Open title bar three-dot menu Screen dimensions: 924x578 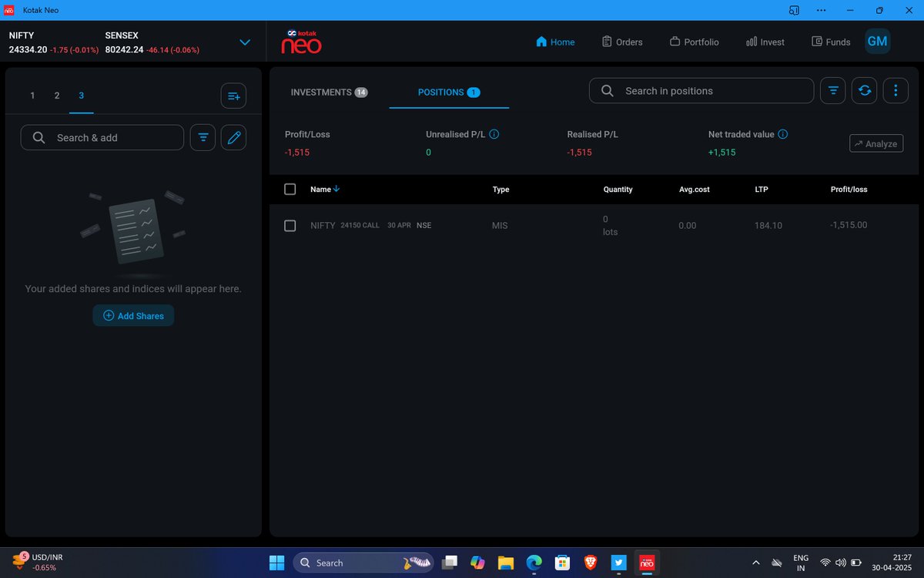click(x=822, y=10)
